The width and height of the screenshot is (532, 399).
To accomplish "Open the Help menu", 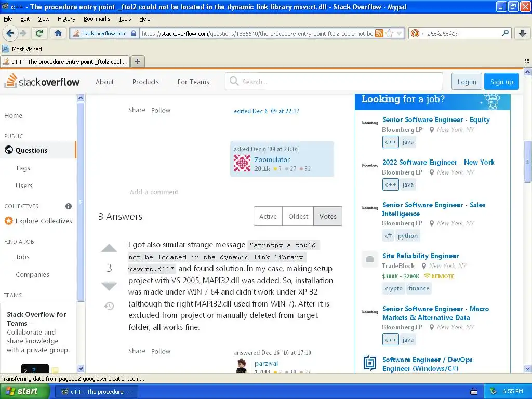I will point(144,19).
